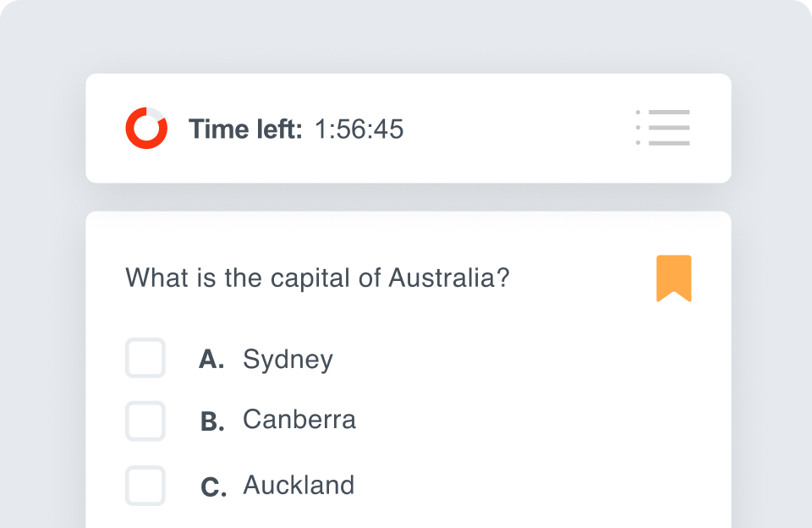Select the Auckland answer checkbox
Screen dimensions: 812x528
pyautogui.click(x=145, y=486)
